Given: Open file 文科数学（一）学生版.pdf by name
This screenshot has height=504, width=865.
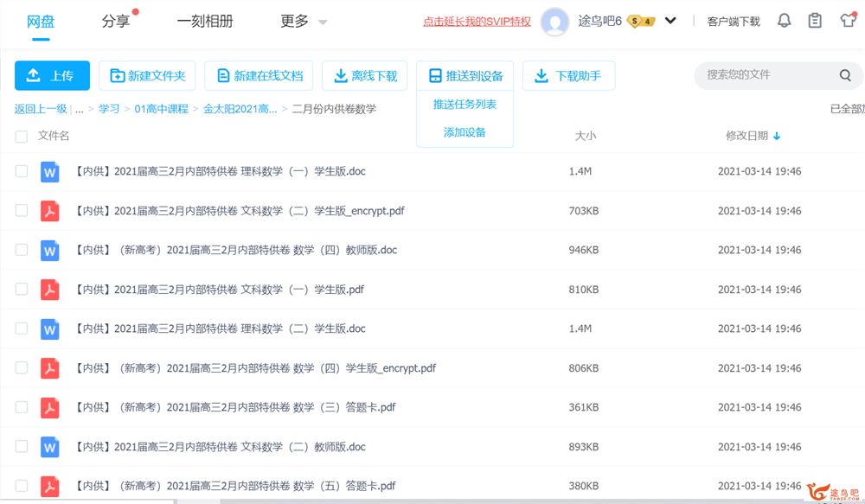Looking at the screenshot, I should [x=220, y=290].
